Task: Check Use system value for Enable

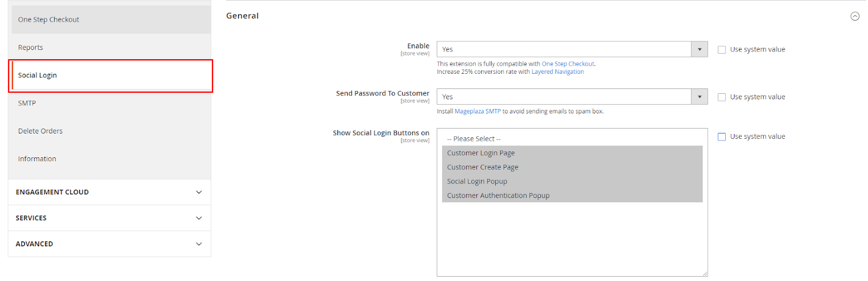Action: [722, 50]
